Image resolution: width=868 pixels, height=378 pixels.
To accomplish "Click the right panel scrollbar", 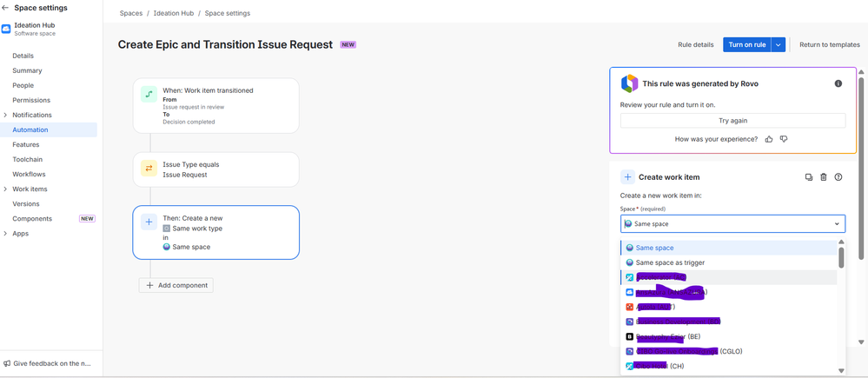I will click(861, 168).
